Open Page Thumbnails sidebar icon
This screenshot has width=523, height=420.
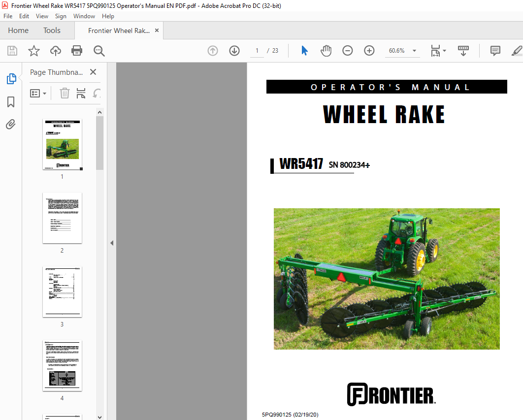[11, 79]
